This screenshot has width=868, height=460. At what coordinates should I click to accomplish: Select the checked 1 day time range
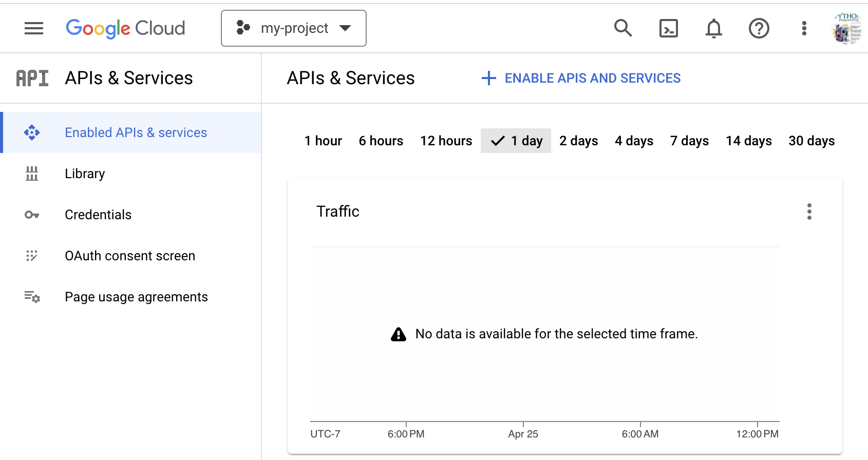[x=516, y=141]
